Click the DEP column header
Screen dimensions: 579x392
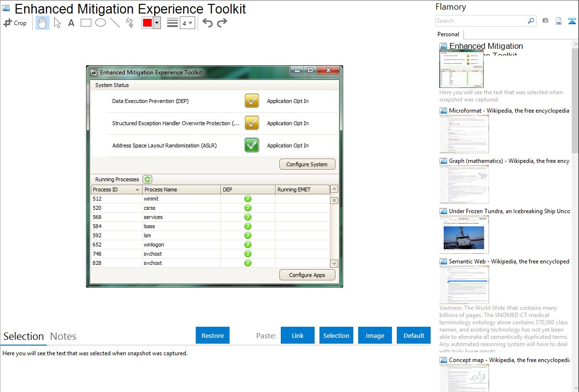[x=248, y=189]
